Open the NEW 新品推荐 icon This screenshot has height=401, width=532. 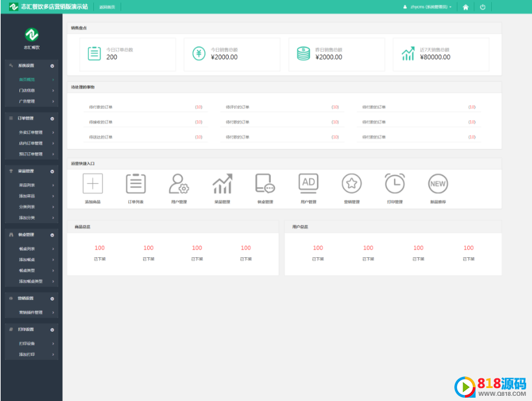(x=438, y=184)
